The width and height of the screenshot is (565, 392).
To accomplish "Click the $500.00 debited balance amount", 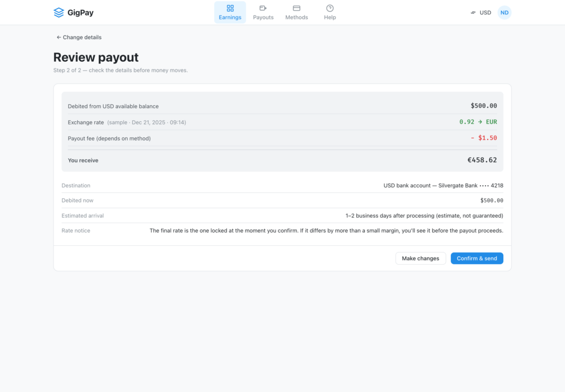I will [x=483, y=106].
